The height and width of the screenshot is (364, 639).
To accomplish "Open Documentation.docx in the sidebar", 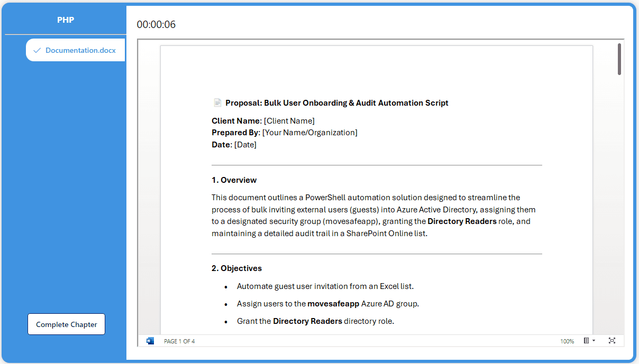I will click(x=80, y=51).
